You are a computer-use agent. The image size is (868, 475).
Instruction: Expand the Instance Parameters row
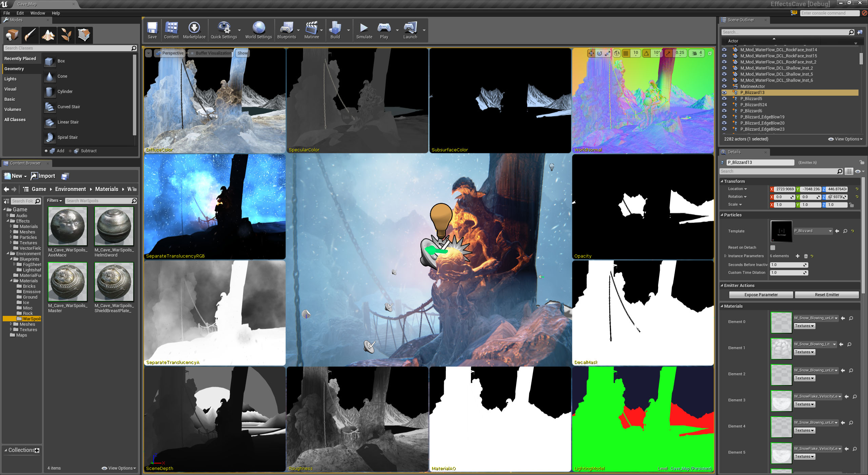coord(725,256)
